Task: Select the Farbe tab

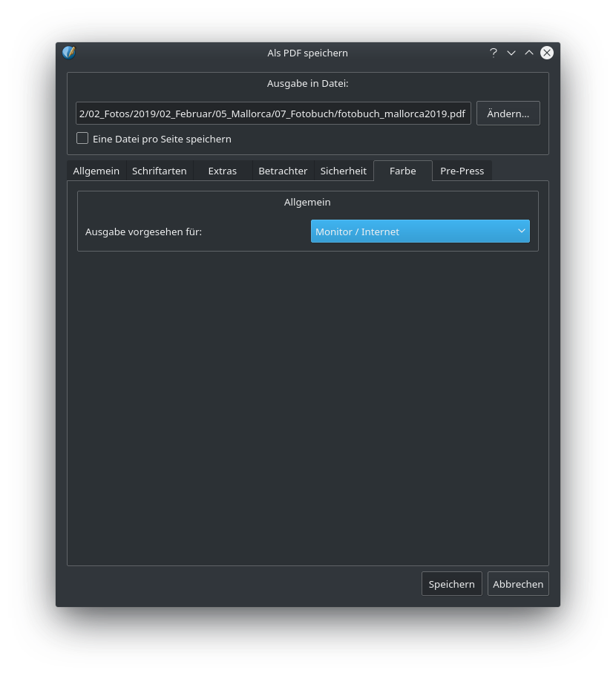Action: coord(402,171)
